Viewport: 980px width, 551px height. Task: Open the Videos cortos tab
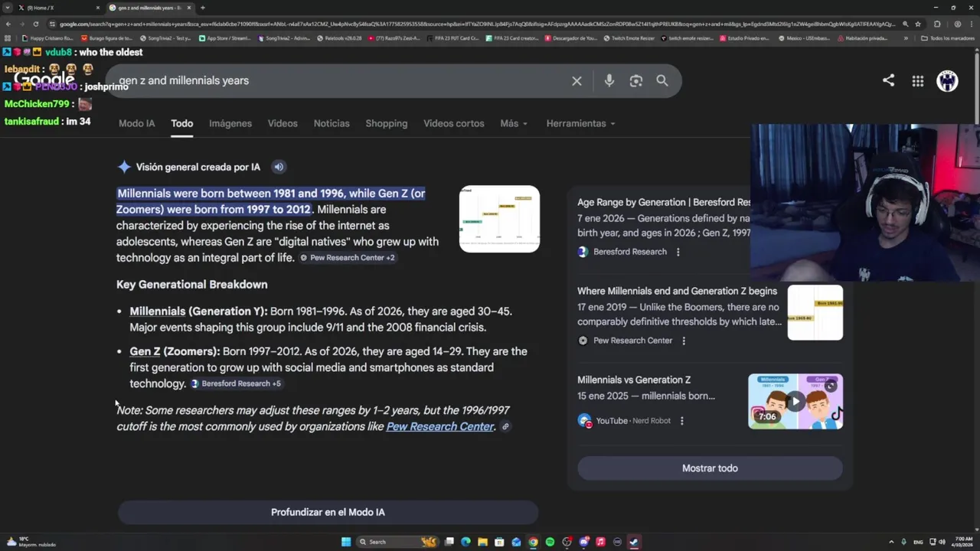[x=454, y=123]
